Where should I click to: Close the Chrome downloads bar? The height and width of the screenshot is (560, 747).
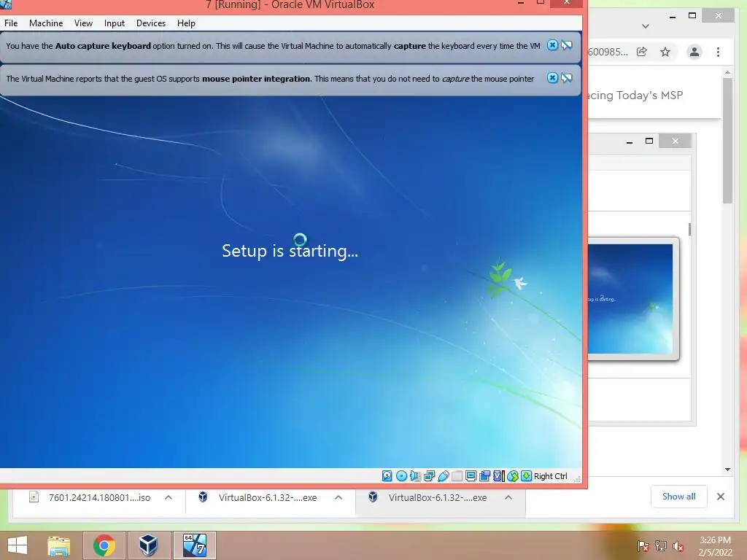click(x=720, y=497)
